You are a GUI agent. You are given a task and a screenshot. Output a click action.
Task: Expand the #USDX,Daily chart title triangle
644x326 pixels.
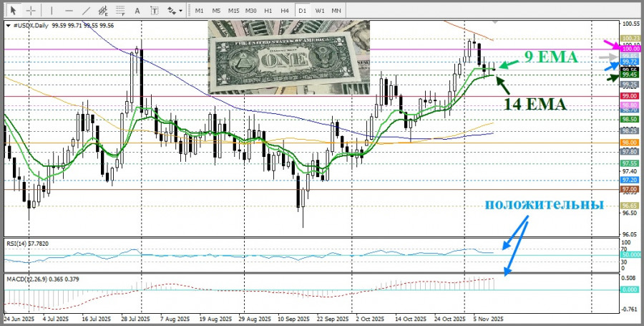(x=9, y=25)
